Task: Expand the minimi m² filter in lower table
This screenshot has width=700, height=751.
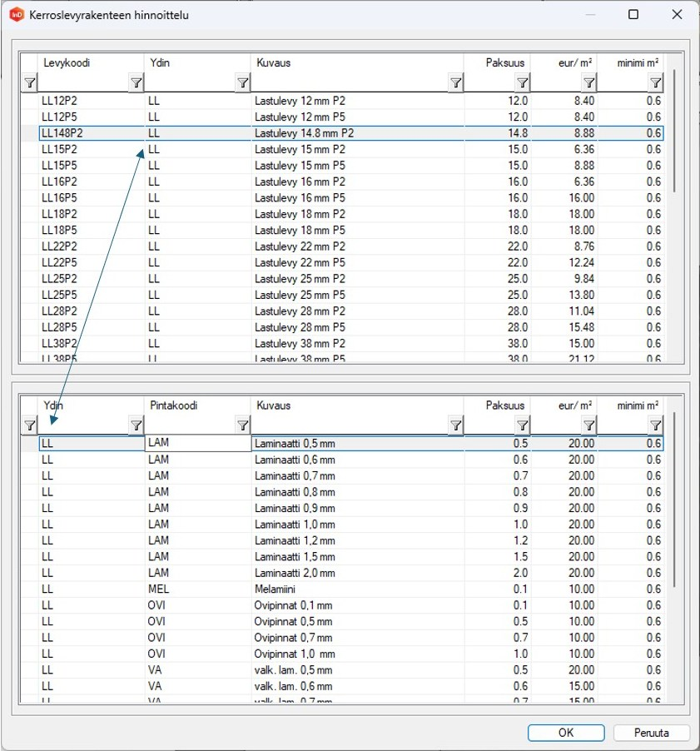Action: click(655, 425)
